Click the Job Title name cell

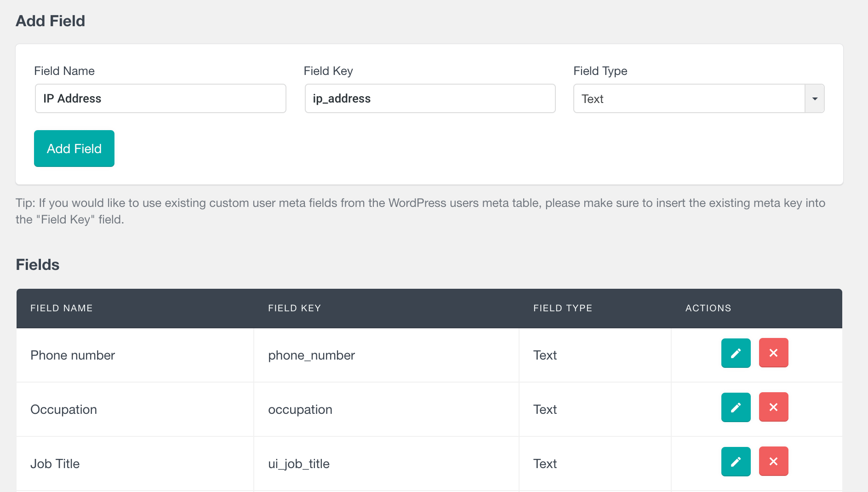click(55, 464)
